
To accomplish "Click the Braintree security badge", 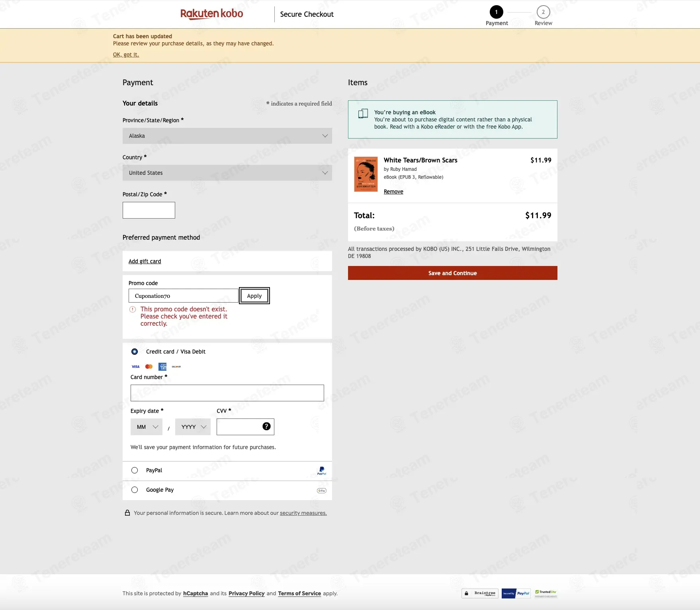I will click(480, 593).
